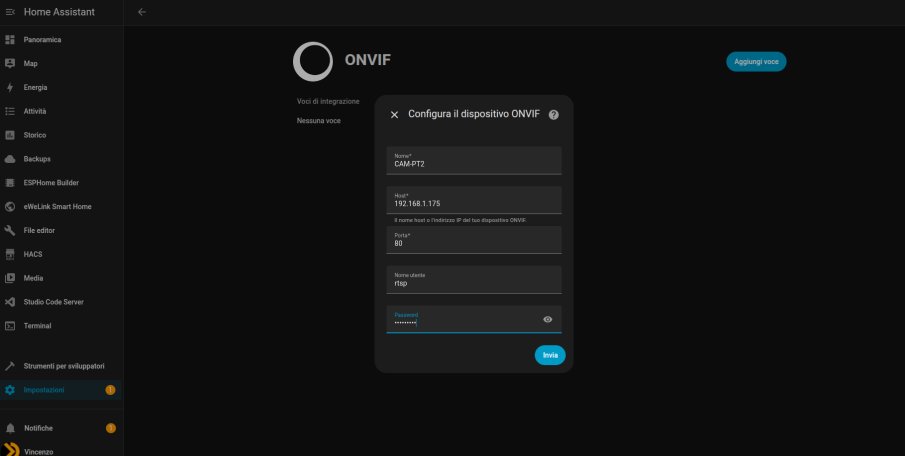Click the host helper text about ONVIF
This screenshot has height=456, width=905.
(x=461, y=220)
